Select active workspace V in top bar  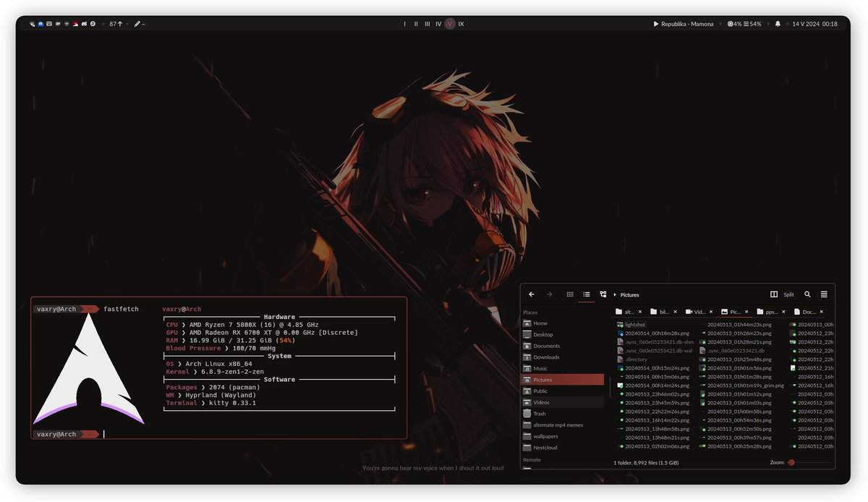click(x=450, y=24)
